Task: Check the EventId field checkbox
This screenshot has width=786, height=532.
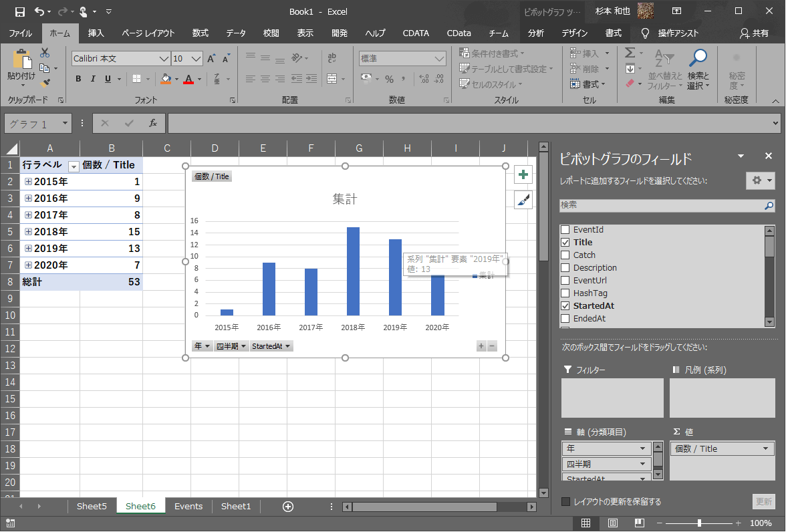Action: point(565,230)
